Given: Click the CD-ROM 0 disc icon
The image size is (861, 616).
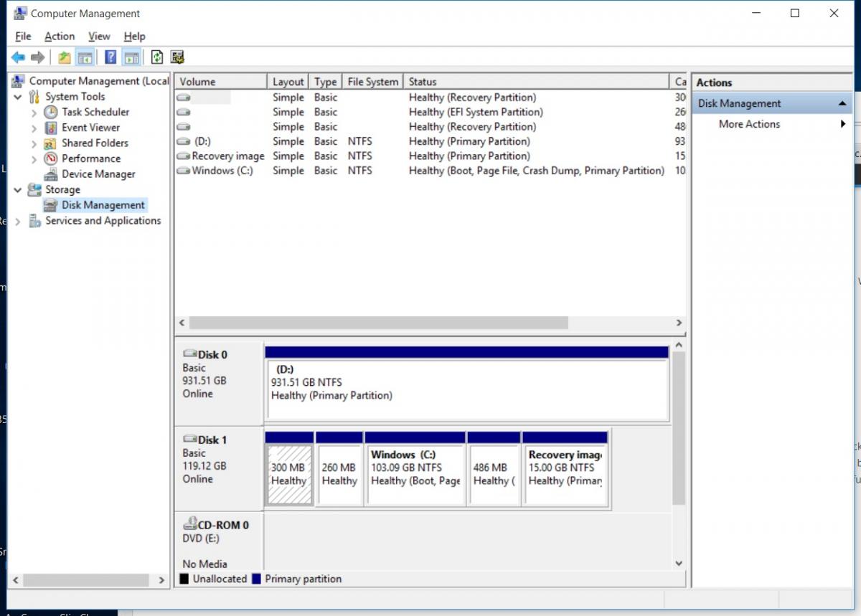Looking at the screenshot, I should point(190,524).
